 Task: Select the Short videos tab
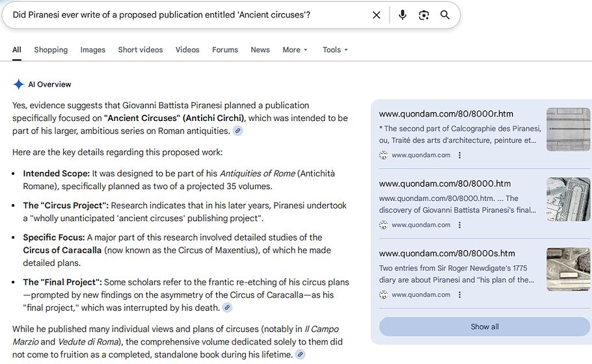(x=141, y=50)
